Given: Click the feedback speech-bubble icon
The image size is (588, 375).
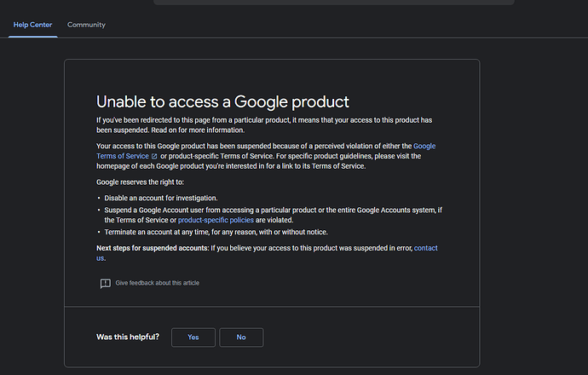Looking at the screenshot, I should pos(106,283).
